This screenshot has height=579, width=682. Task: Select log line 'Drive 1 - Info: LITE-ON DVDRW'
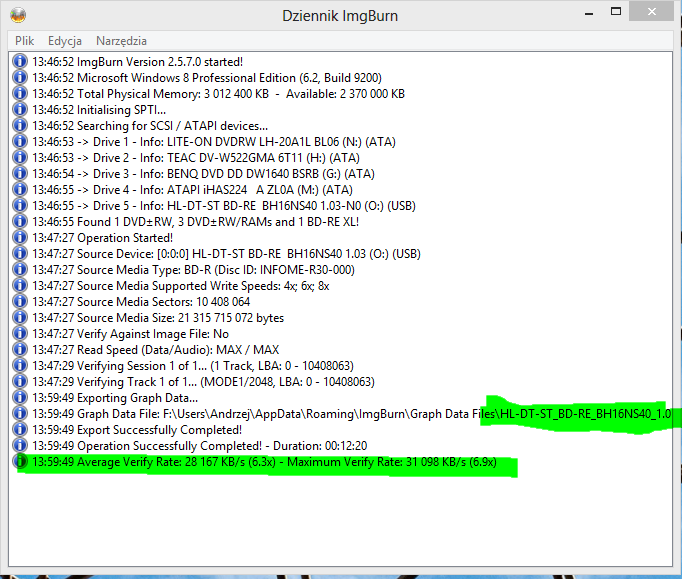tap(214, 142)
